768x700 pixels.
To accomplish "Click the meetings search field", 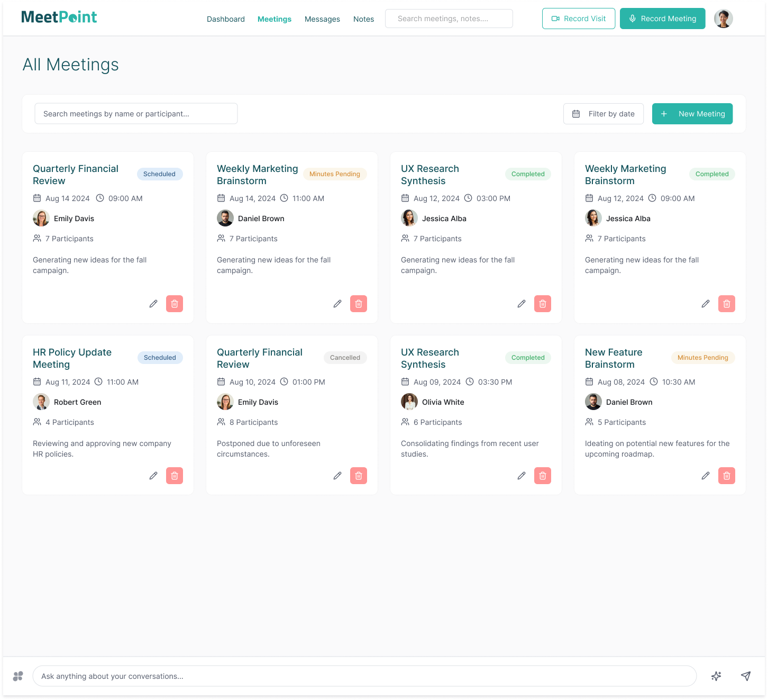I will (x=136, y=113).
